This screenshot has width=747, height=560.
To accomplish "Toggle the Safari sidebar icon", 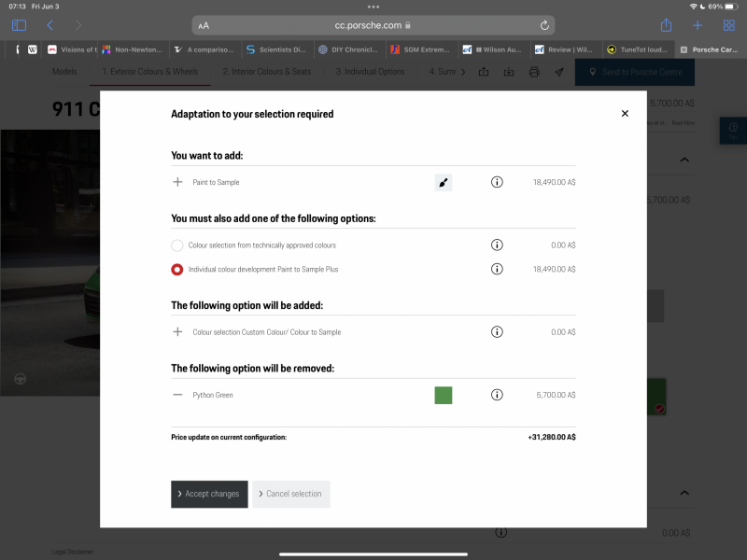I will 19,25.
